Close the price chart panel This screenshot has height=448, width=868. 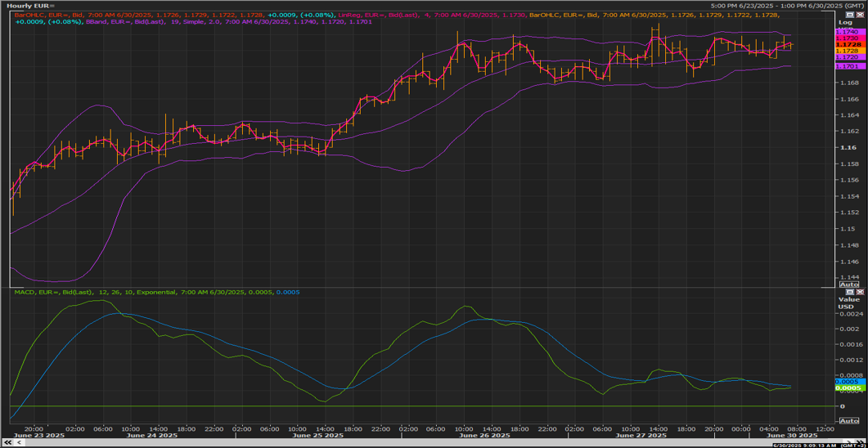(x=860, y=15)
